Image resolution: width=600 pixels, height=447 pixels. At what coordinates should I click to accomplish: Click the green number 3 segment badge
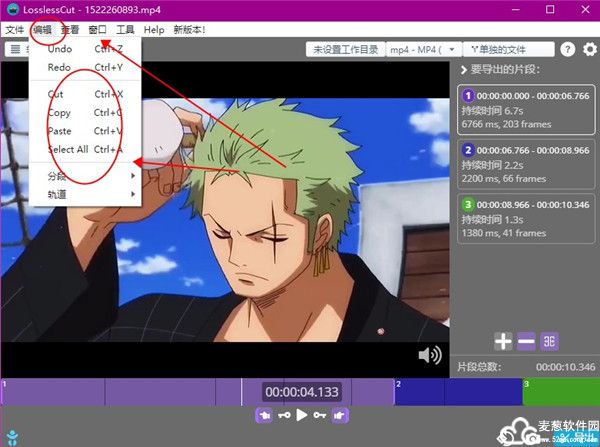pyautogui.click(x=468, y=204)
